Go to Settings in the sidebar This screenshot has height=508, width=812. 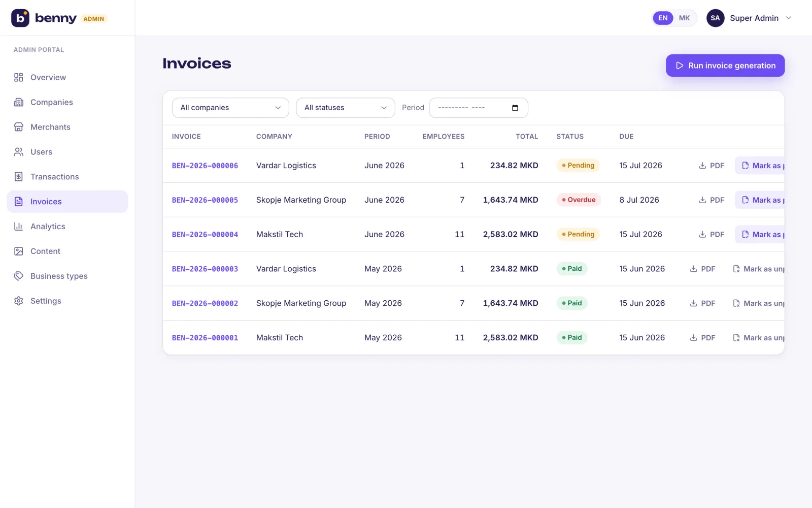(x=67, y=301)
